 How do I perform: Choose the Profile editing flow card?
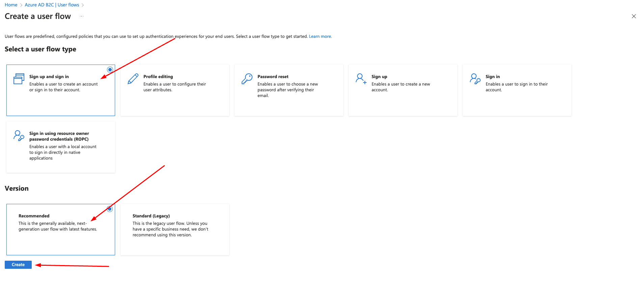(175, 90)
